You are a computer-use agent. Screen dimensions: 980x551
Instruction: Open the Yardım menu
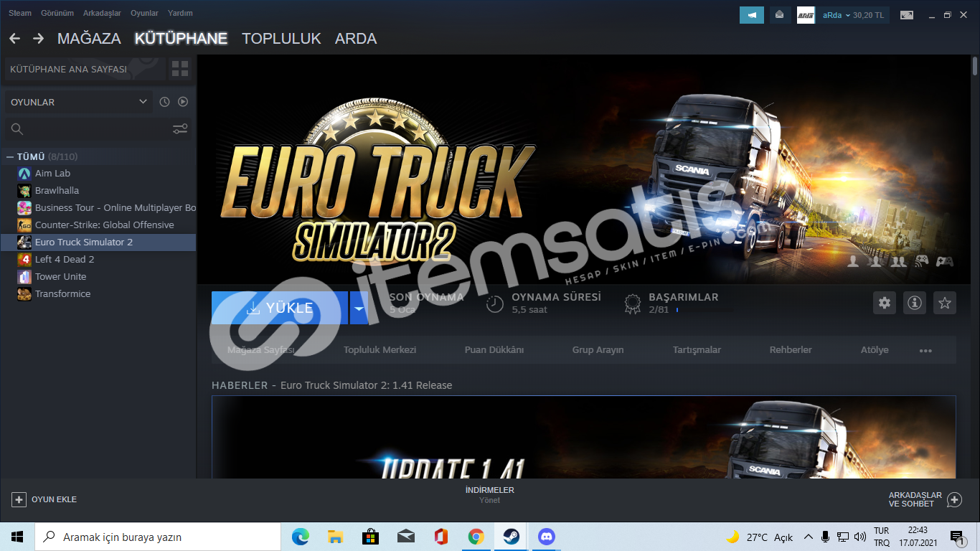[179, 13]
